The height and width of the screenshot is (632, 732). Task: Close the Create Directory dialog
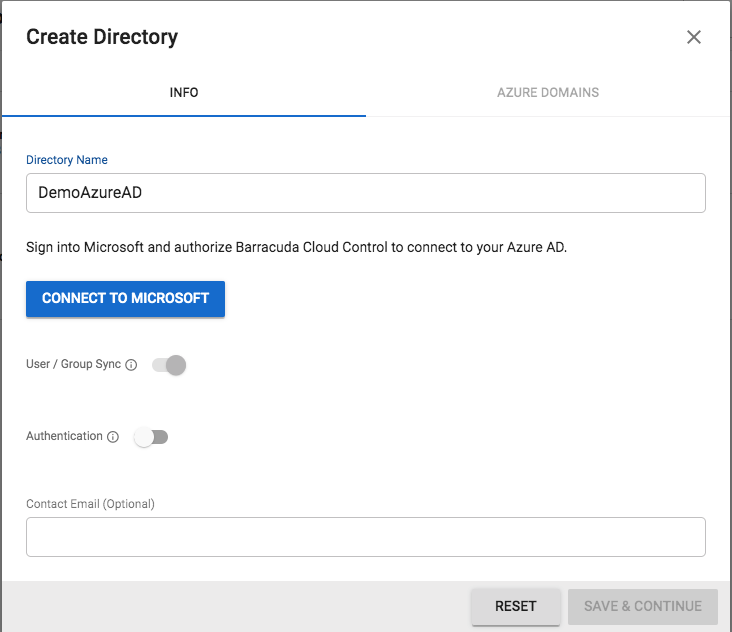coord(694,37)
